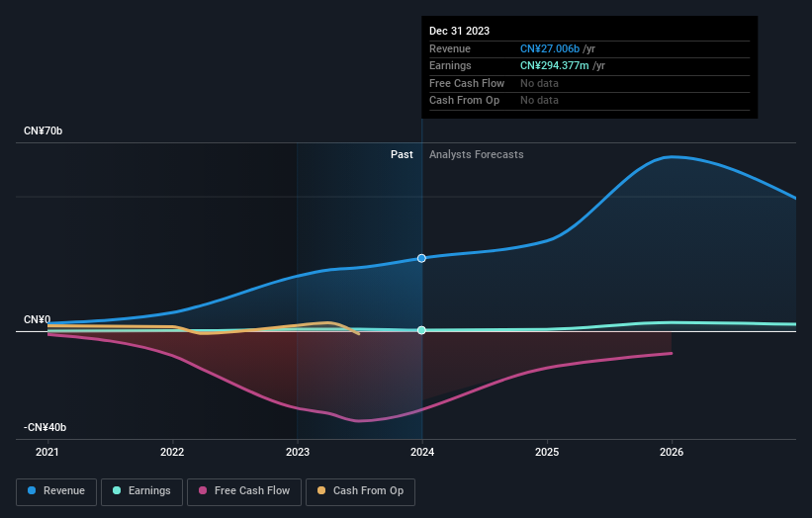This screenshot has height=518, width=812.
Task: Click the CN¥0 axis label
Action: coord(37,320)
